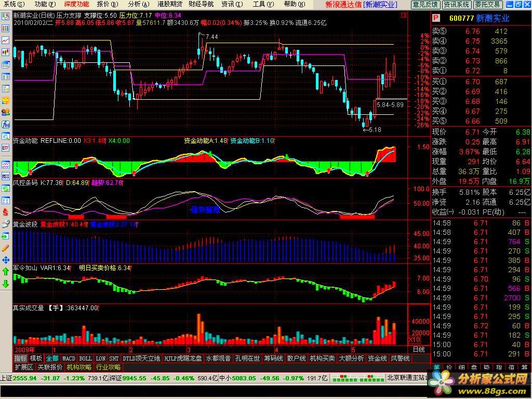Screen dimensions: 532x399
Task: Open the 扩展区 tab
Action: (24, 367)
